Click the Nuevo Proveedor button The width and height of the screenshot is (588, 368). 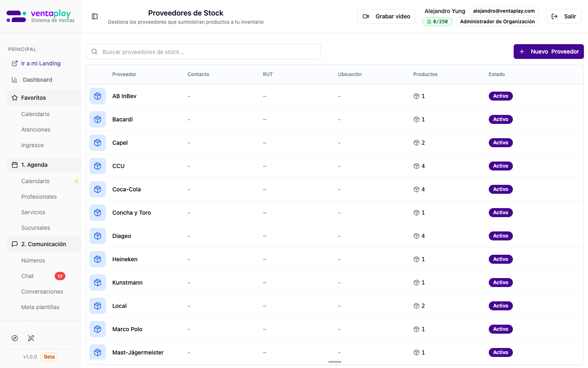click(x=548, y=52)
